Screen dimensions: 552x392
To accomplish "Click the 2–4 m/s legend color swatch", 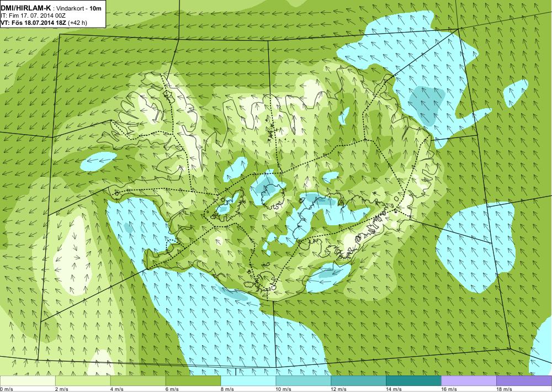I will click(83, 381).
